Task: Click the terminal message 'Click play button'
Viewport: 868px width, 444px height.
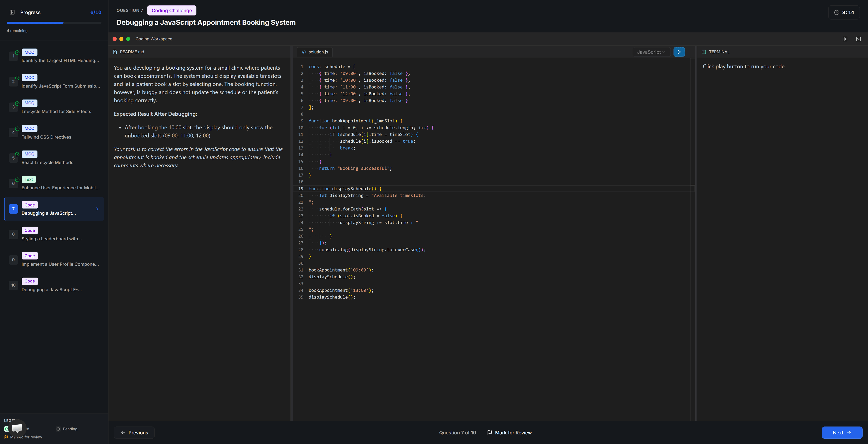Action: 744,67
